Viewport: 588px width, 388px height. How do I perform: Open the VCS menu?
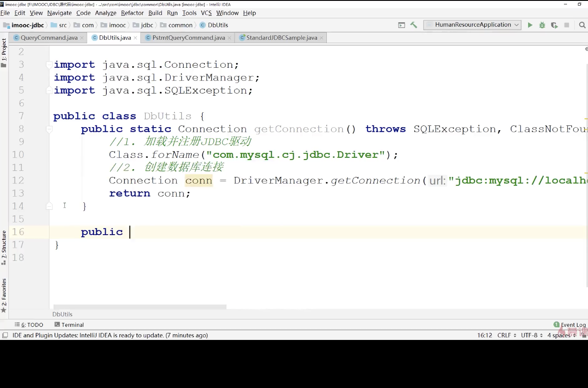coord(206,13)
